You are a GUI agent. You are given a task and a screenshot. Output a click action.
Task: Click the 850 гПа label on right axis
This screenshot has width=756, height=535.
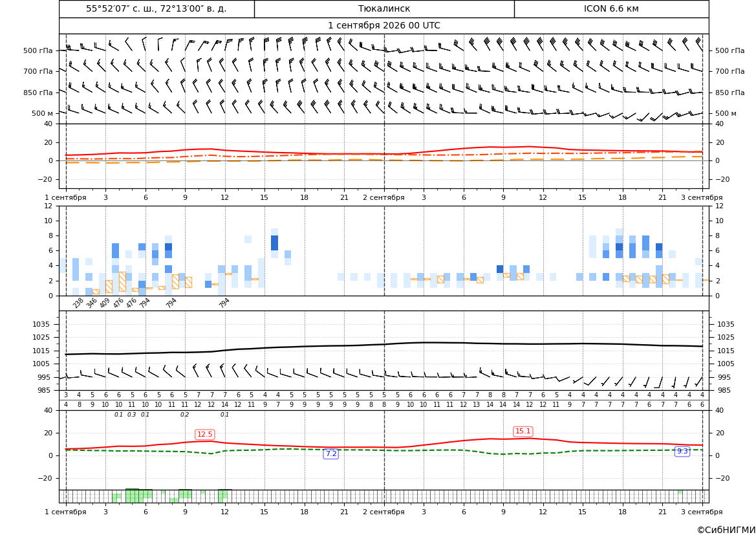pyautogui.click(x=730, y=93)
